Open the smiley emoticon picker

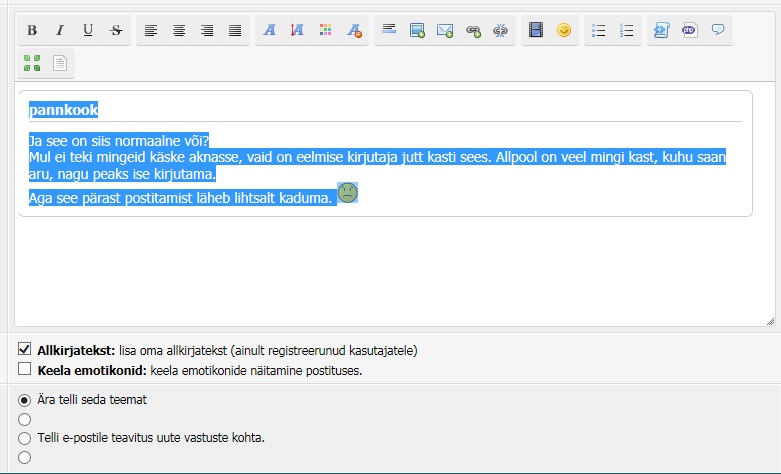click(x=564, y=31)
